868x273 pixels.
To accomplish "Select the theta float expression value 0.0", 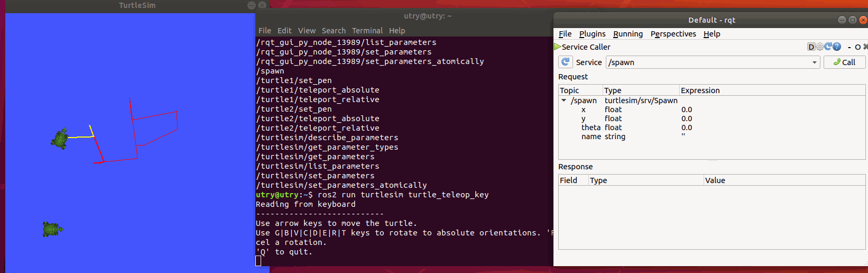I will pos(687,128).
